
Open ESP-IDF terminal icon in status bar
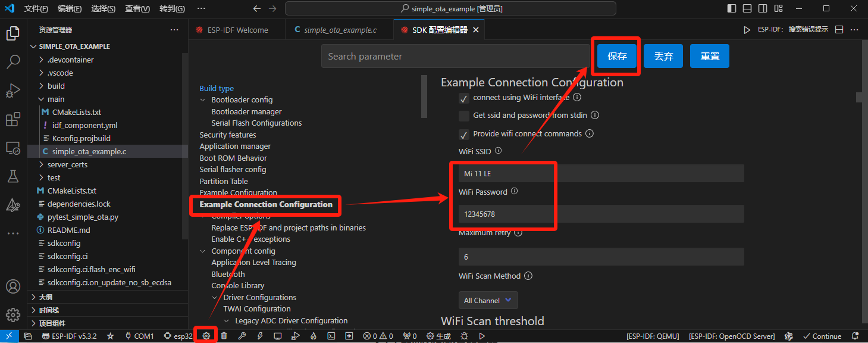(x=331, y=336)
